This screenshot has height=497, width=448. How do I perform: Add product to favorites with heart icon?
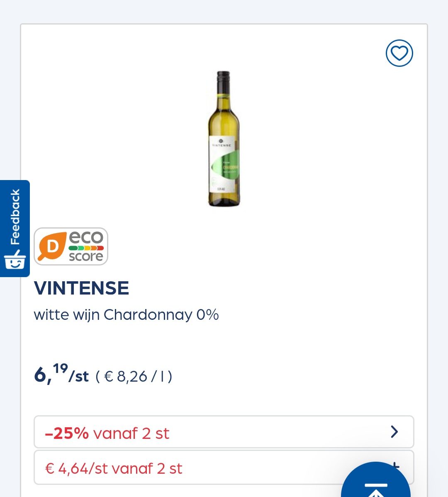tap(399, 53)
